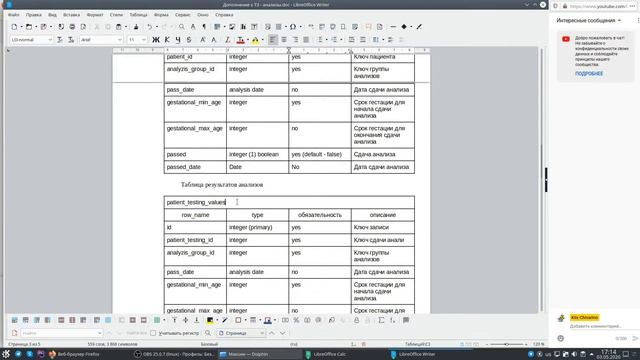
Task: Clone formatting paintbrush icon
Action: click(x=136, y=27)
